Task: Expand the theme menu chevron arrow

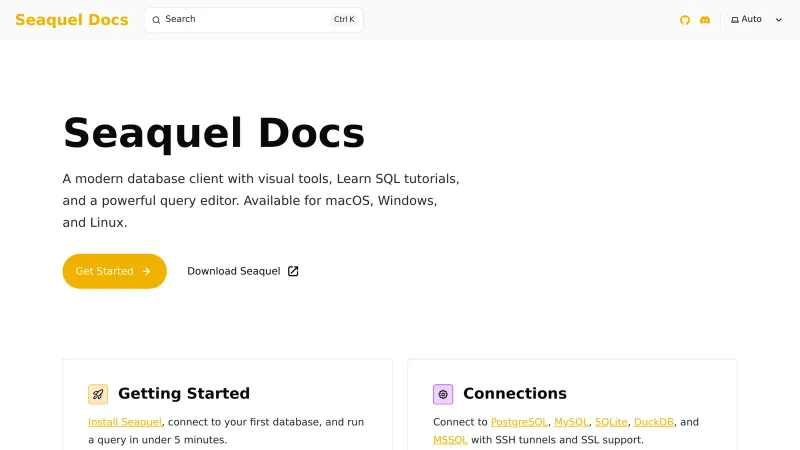Action: 779,20
